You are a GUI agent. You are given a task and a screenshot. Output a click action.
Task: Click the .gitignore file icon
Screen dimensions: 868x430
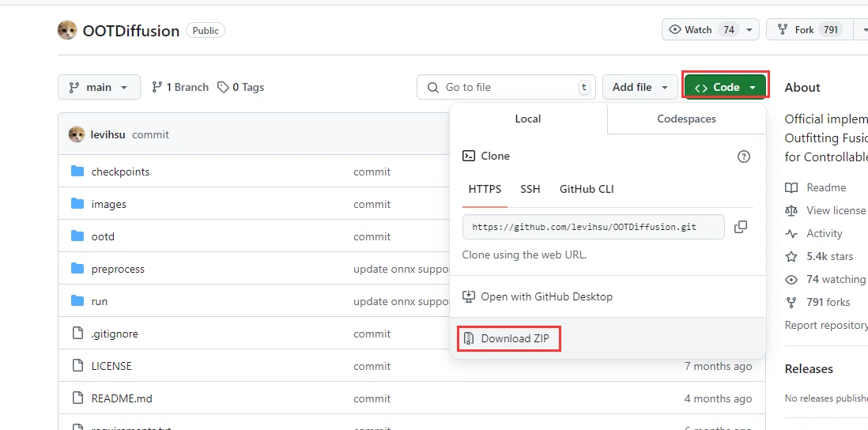coord(77,334)
